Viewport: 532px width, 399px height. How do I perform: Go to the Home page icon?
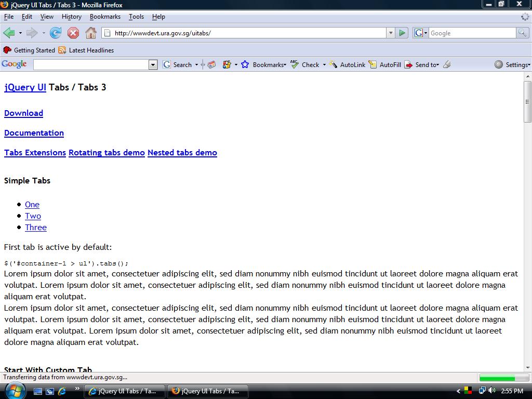point(91,33)
